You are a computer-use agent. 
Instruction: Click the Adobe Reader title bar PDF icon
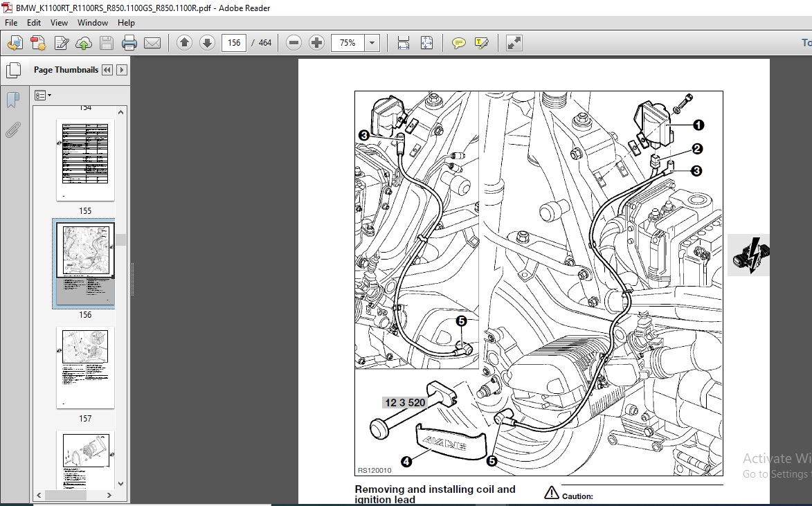click(x=7, y=8)
